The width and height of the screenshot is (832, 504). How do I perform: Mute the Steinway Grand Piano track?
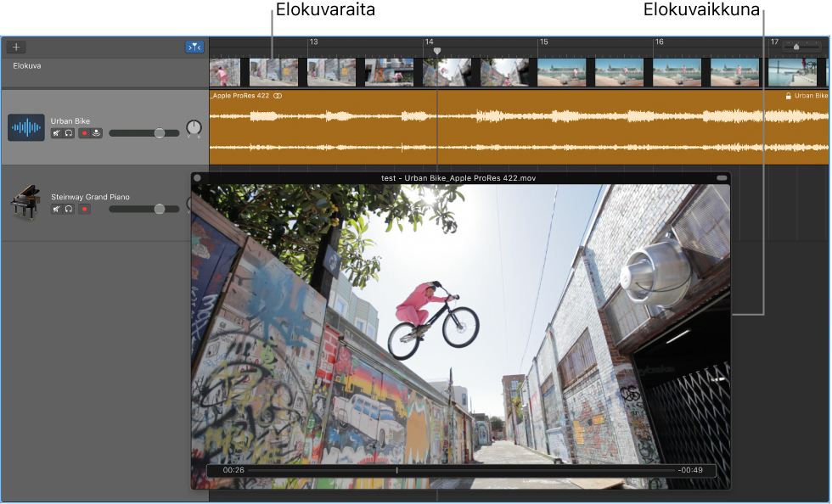point(57,209)
